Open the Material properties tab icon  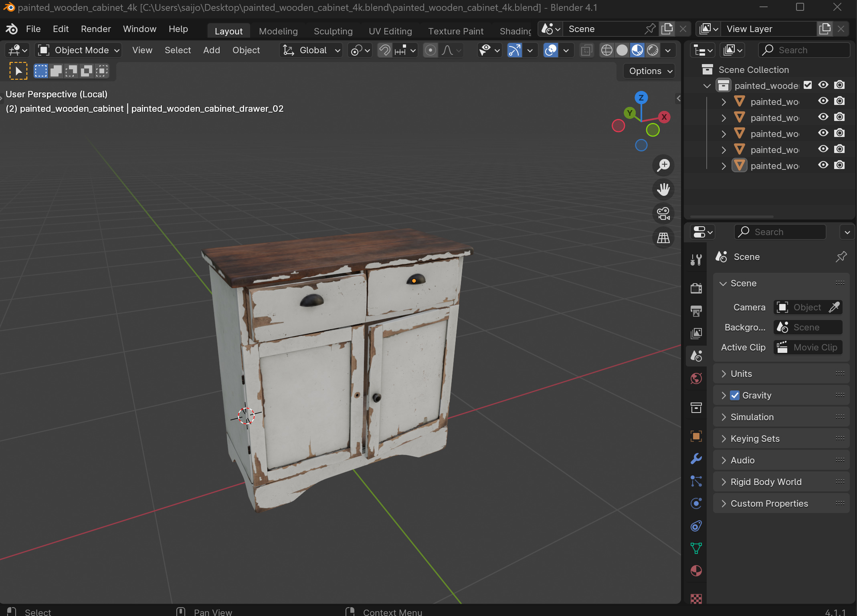pyautogui.click(x=696, y=571)
